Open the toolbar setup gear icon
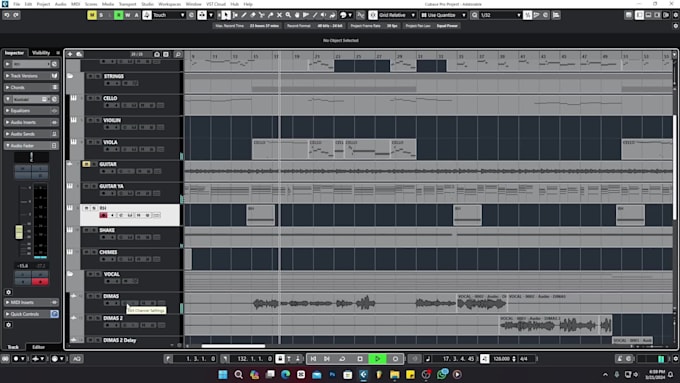Screen dimensions: 680x383 [x=675, y=15]
